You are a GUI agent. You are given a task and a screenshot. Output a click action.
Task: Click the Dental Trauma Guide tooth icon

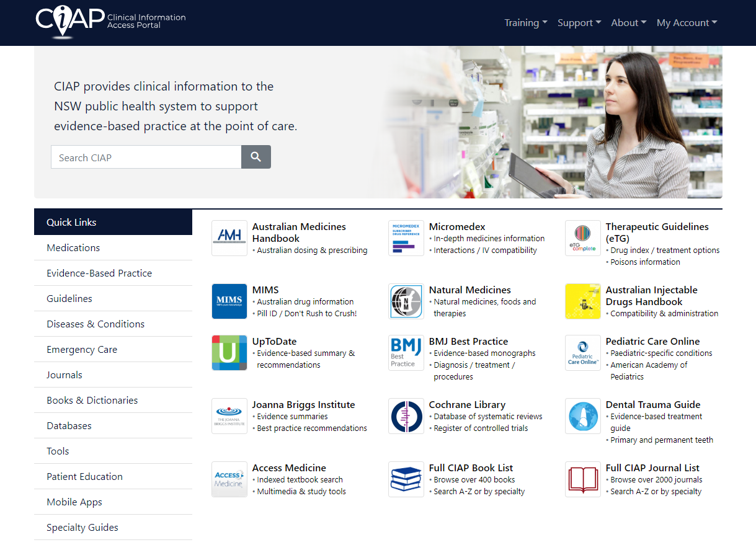582,416
